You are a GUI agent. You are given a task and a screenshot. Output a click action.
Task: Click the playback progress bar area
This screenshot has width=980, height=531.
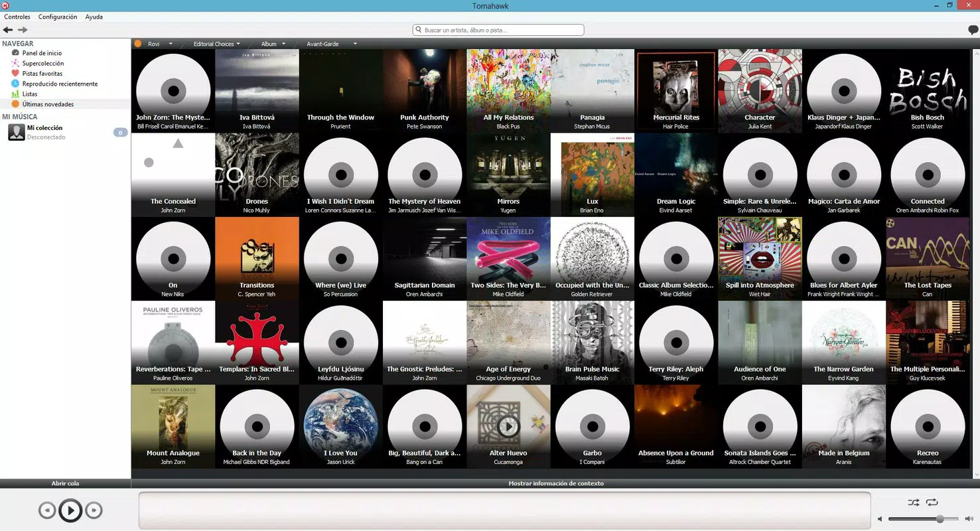pyautogui.click(x=504, y=510)
